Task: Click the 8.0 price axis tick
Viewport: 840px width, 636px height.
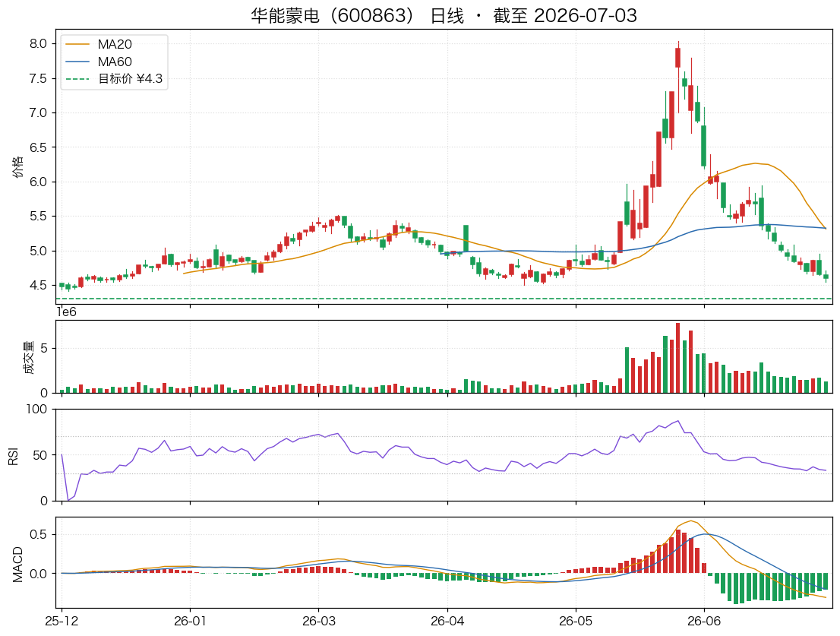Action: [39, 44]
